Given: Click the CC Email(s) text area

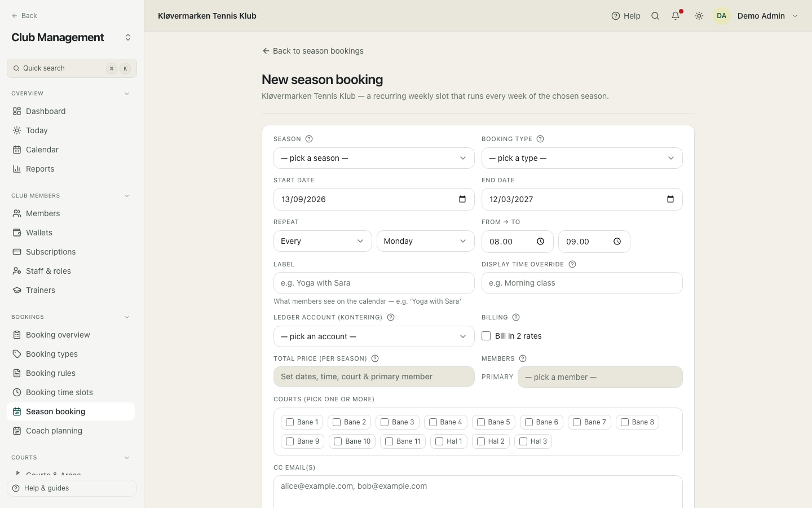Looking at the screenshot, I should [x=478, y=492].
